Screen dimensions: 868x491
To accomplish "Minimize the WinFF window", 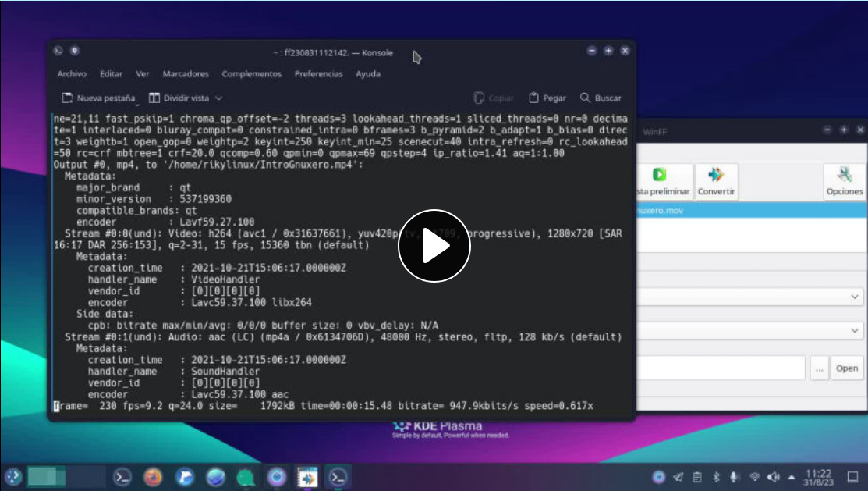I will pyautogui.click(x=827, y=130).
